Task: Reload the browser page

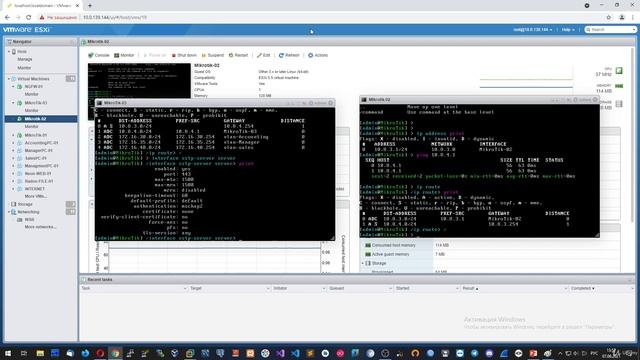Action: point(29,18)
